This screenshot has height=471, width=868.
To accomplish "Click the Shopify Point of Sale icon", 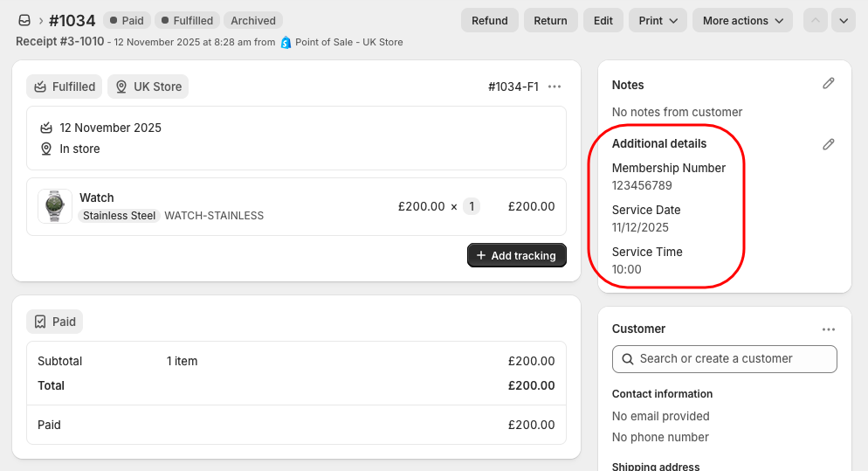I will coord(286,42).
